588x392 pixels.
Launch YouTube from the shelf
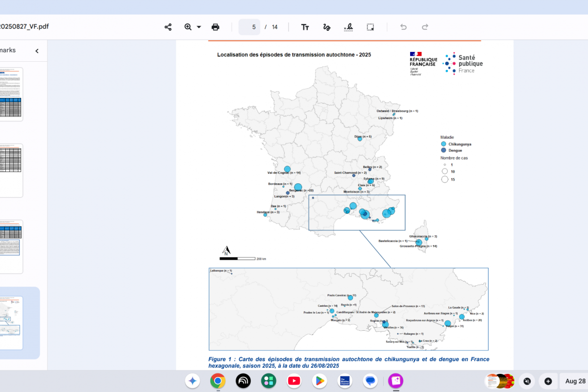point(294,380)
